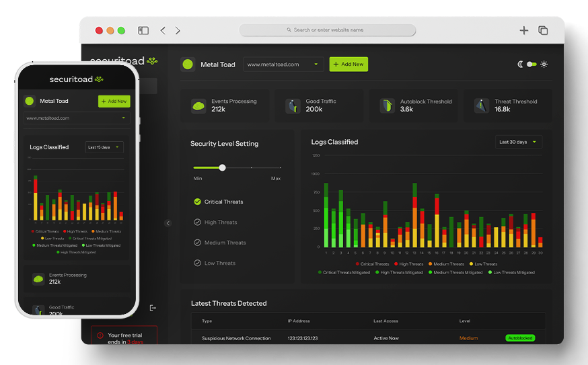The image size is (588, 365).
Task: Click the sun light mode icon
Action: pyautogui.click(x=544, y=64)
